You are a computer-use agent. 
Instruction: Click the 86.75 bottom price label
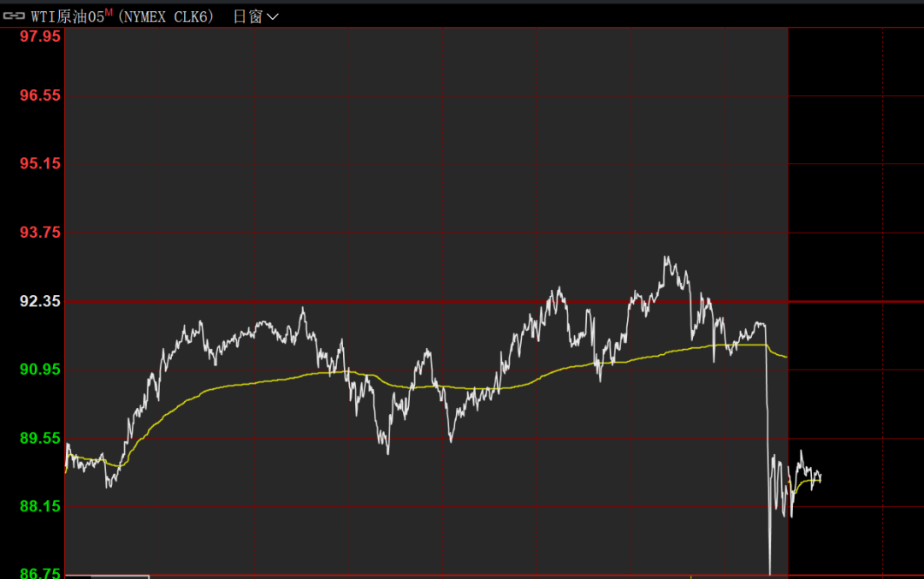coord(40,573)
